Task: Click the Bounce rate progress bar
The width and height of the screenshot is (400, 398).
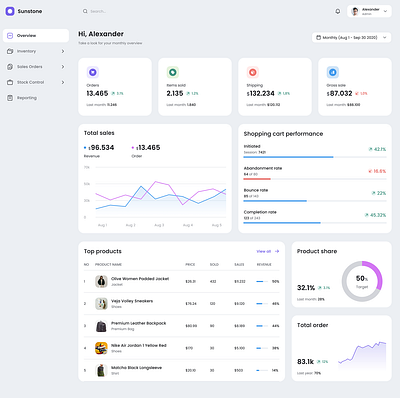Action: (x=315, y=201)
